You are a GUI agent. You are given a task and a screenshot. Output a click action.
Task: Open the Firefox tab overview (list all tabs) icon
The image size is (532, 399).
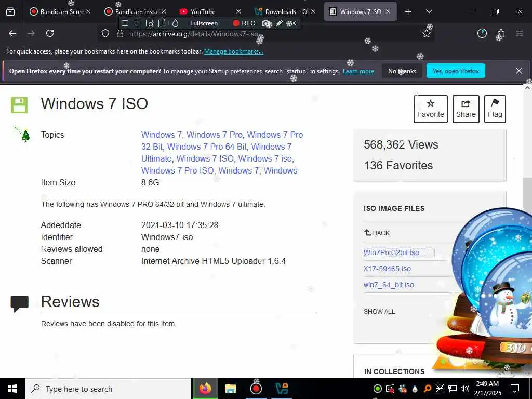[10, 11]
